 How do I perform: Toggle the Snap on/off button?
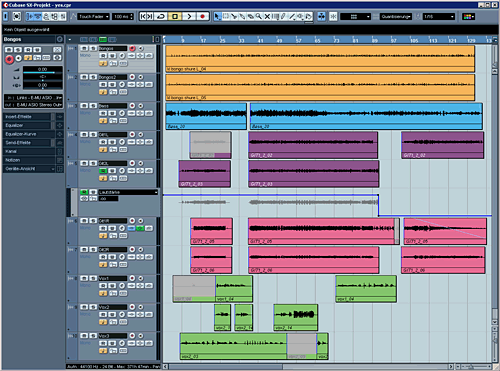click(333, 16)
